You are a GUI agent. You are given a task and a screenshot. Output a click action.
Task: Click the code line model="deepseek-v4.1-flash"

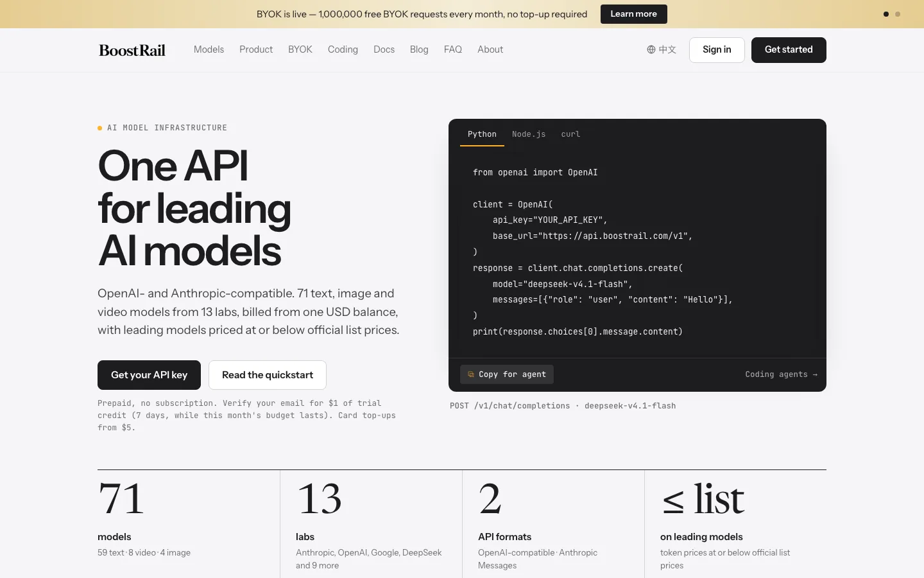tap(563, 284)
